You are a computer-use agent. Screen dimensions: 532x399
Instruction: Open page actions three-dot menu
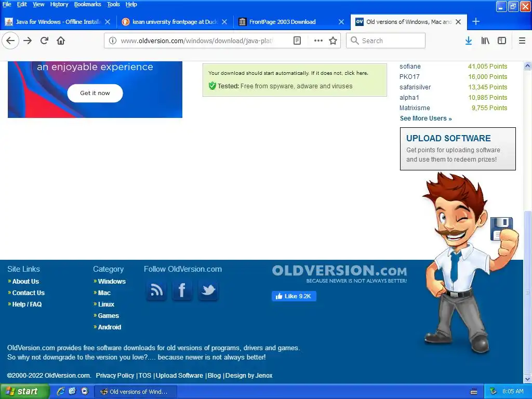pyautogui.click(x=318, y=41)
